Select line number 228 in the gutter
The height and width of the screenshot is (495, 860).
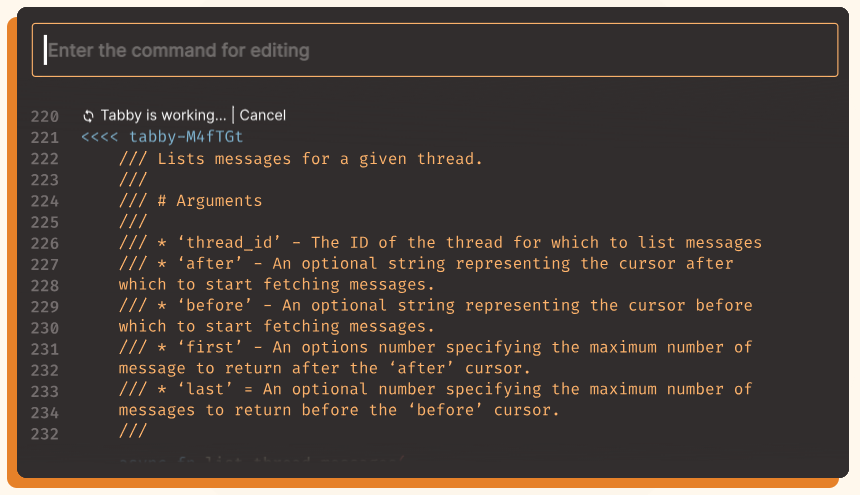pyautogui.click(x=45, y=285)
